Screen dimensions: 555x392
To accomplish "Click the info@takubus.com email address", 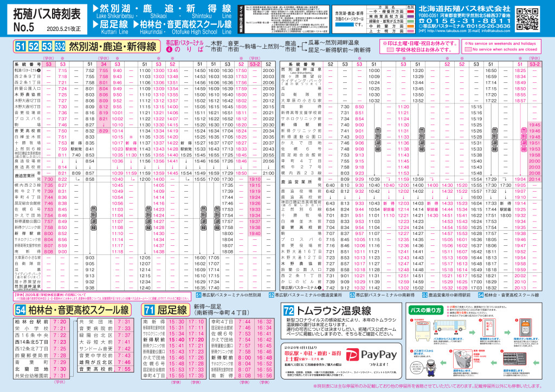I will [495, 31].
